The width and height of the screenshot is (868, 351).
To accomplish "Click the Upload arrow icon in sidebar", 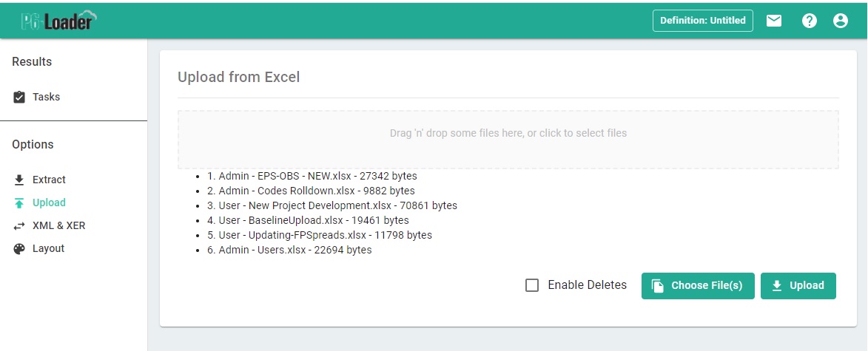I will click(x=19, y=203).
